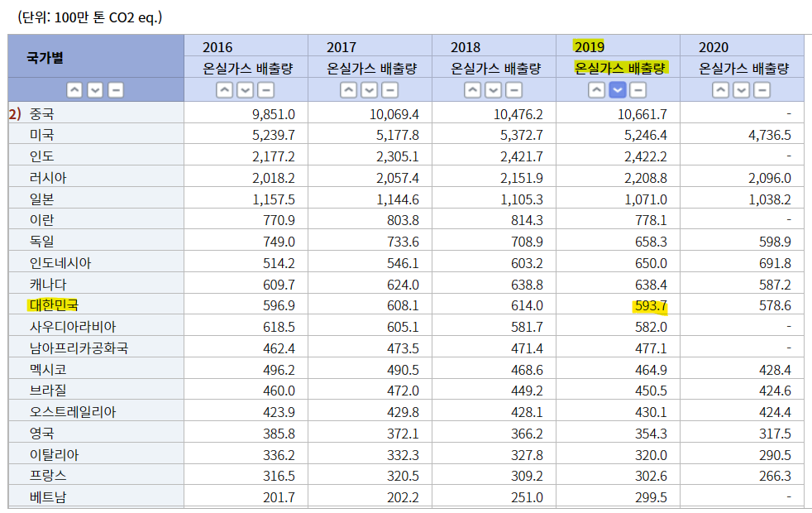
Task: Sort 2019 emissions ascending
Action: (596, 90)
